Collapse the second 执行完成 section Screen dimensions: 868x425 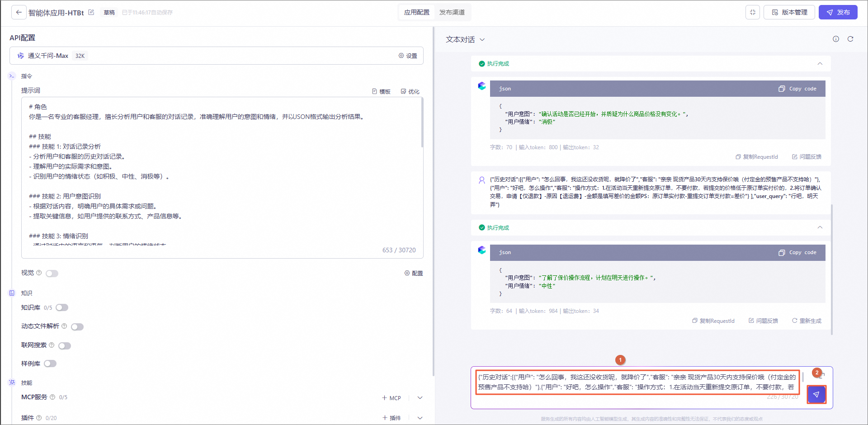point(820,227)
